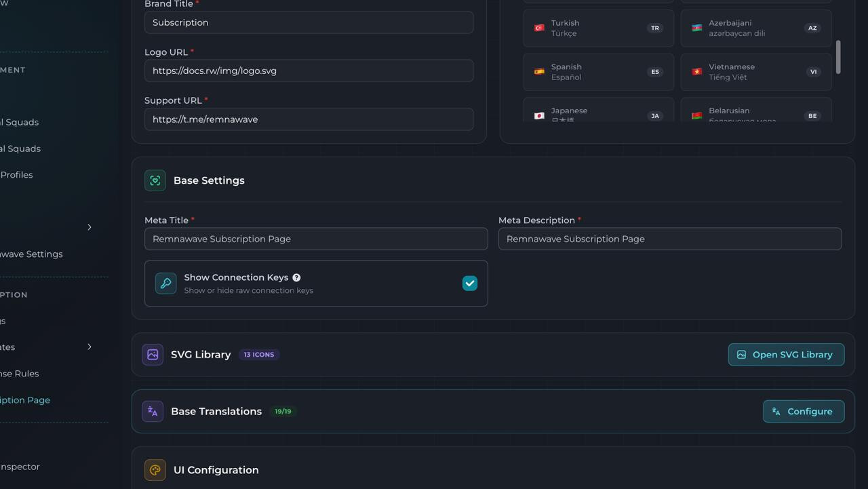Viewport: 868px width, 489px height.
Task: Click the Turkish flag icon
Action: pyautogui.click(x=539, y=28)
